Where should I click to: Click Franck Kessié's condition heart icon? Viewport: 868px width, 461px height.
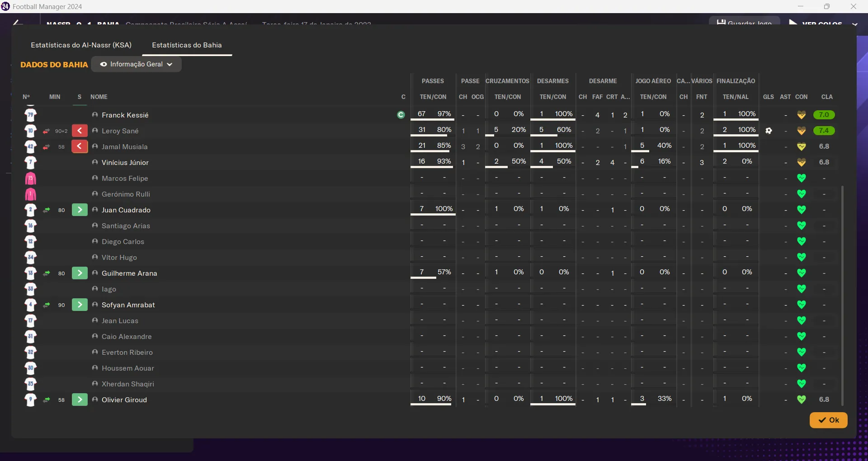[802, 115]
